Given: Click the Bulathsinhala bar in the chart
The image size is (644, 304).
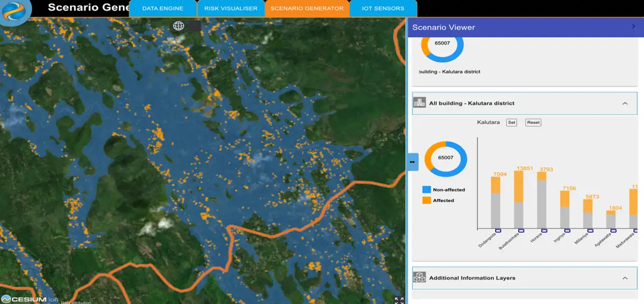Looking at the screenshot, I should point(519,200).
